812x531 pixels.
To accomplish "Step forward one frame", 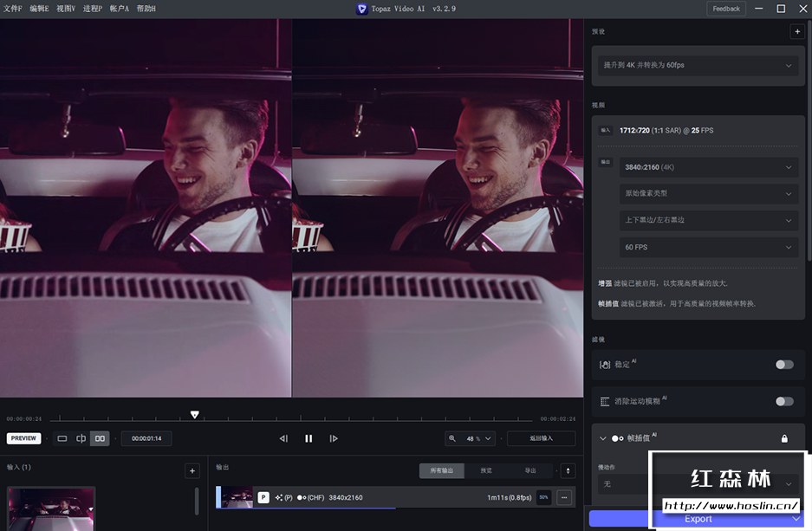I will coord(334,438).
